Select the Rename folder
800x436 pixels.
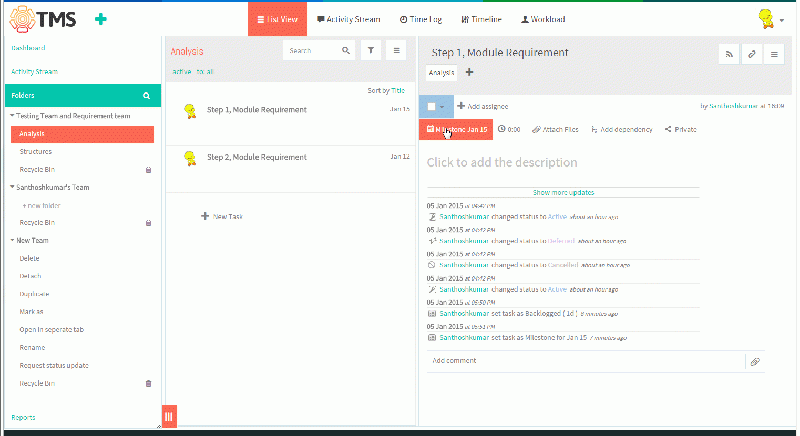tap(32, 347)
